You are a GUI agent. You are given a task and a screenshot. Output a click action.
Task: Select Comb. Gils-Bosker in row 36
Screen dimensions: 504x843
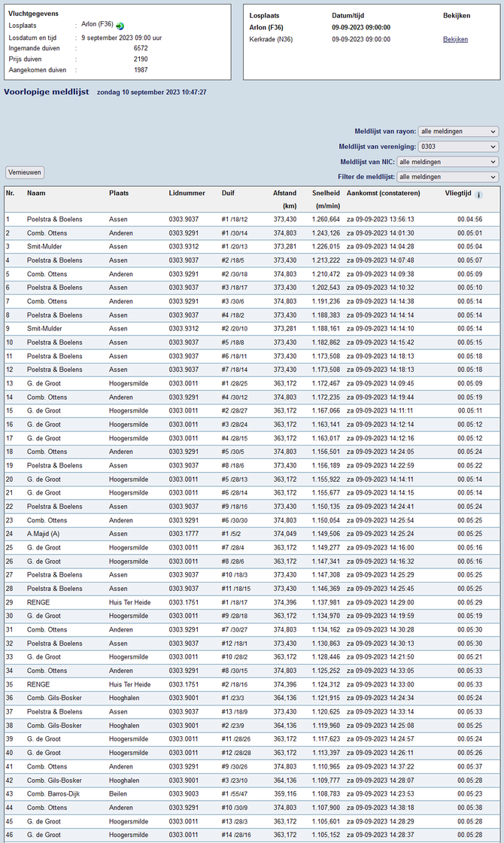click(x=54, y=698)
